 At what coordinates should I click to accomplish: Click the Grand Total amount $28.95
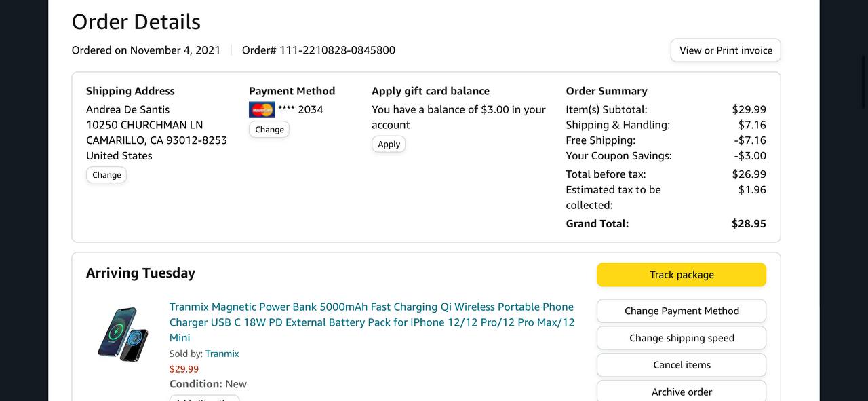point(749,223)
